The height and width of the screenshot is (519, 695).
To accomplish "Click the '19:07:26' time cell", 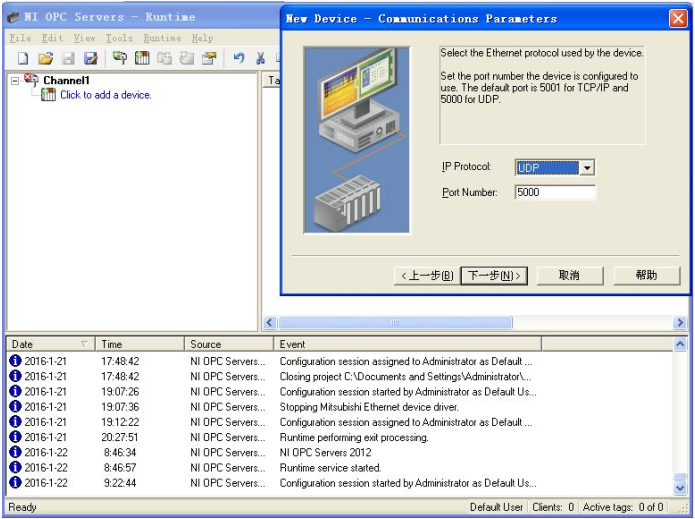I will (120, 392).
